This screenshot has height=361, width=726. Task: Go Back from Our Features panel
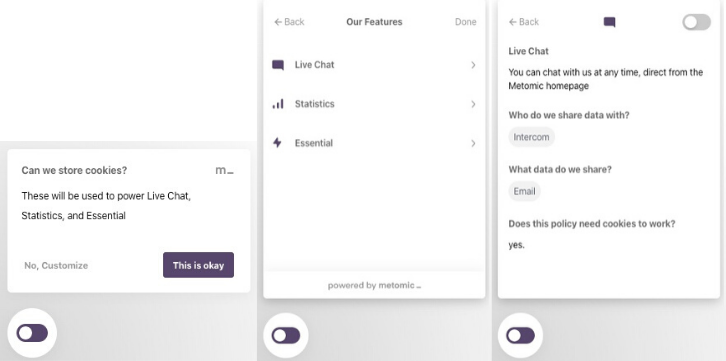[x=289, y=22]
